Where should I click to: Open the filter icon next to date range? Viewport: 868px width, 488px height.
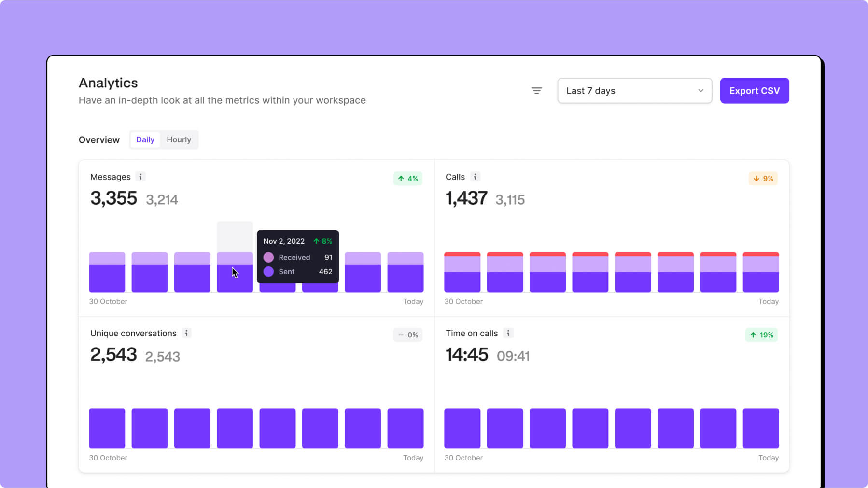[536, 91]
